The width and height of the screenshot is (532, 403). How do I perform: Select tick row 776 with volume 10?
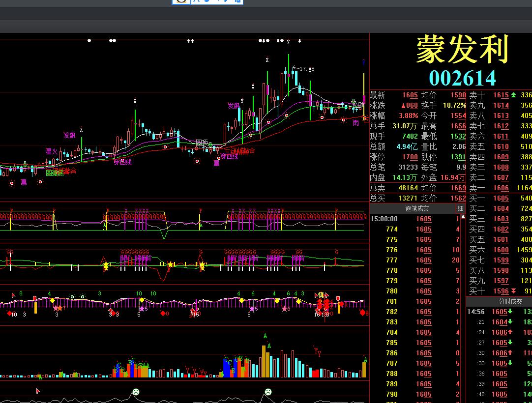[415, 250]
